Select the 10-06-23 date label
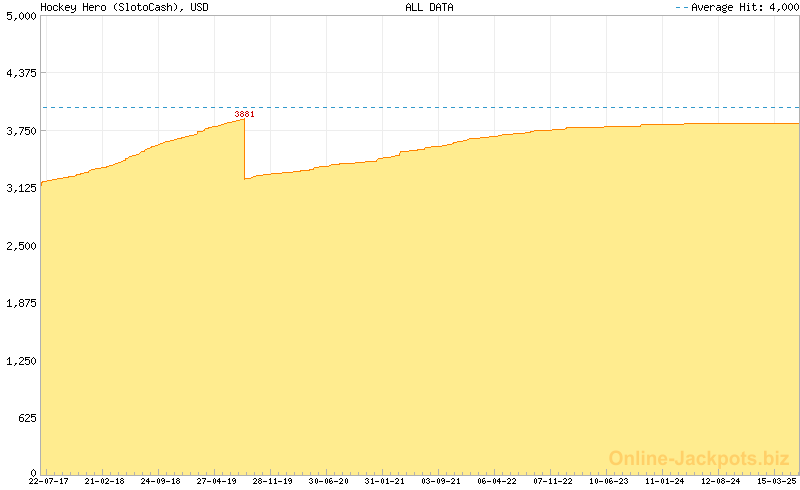This screenshot has width=800, height=490. click(x=609, y=481)
